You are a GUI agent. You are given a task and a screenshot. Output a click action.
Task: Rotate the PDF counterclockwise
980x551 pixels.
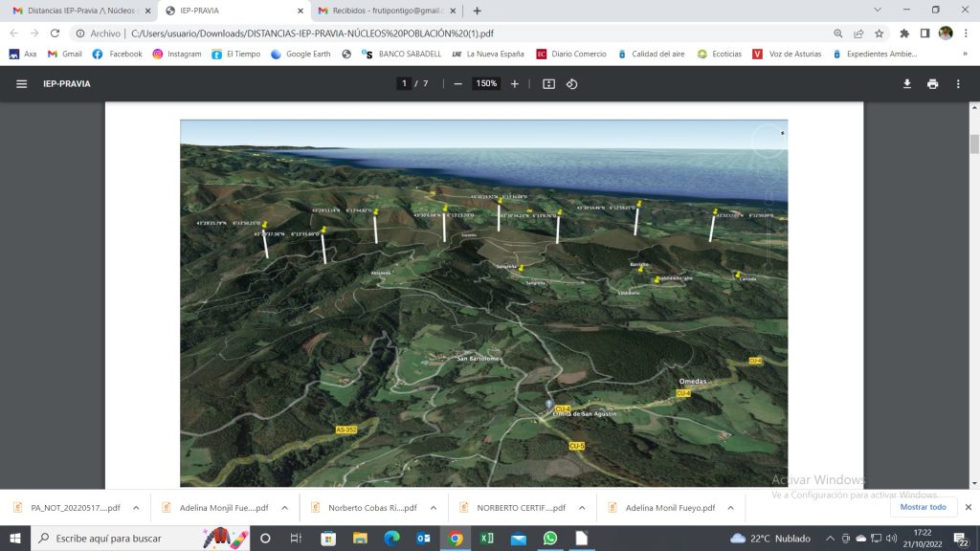(572, 84)
